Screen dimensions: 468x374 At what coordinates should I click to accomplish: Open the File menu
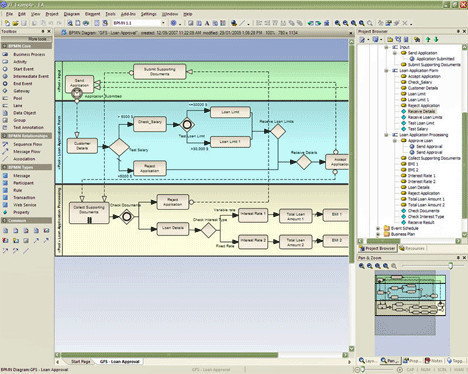[x=9, y=14]
